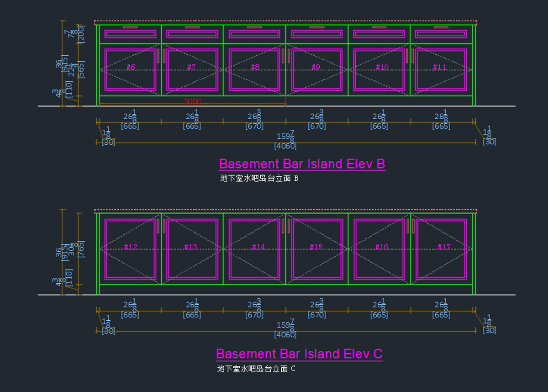The height and width of the screenshot is (392, 548).
Task: Select the [4060] overall dimension under Elev C
Action: pyautogui.click(x=285, y=335)
